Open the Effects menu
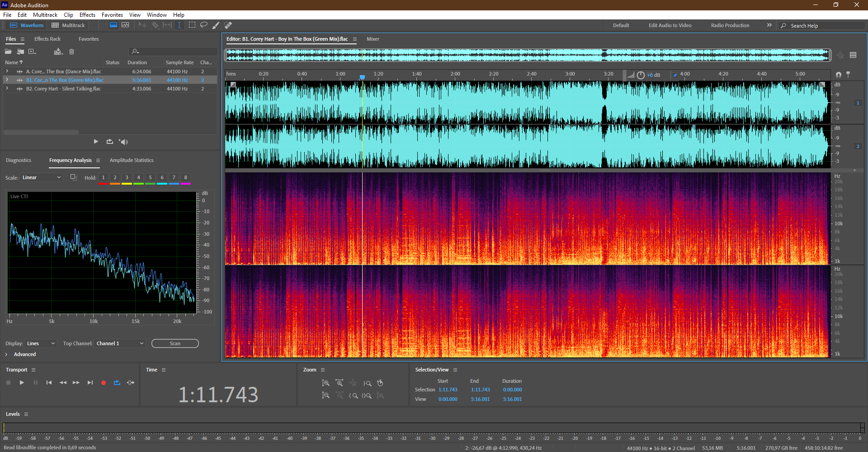Image resolution: width=868 pixels, height=452 pixels. click(87, 15)
